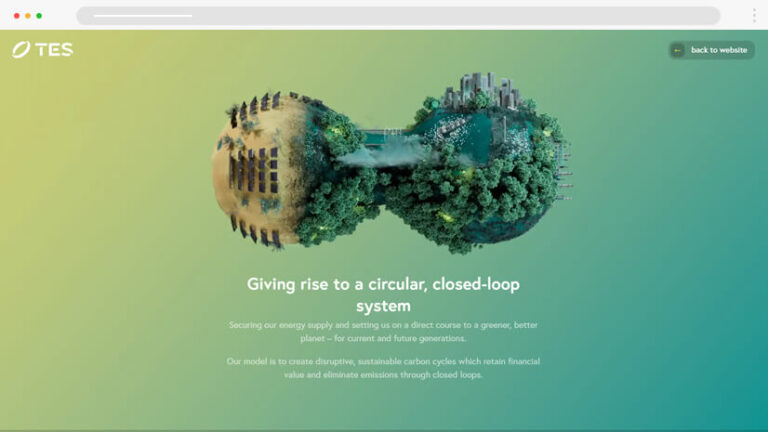Click the city skyline atop the right globe
768x432 pixels.
pos(480,91)
